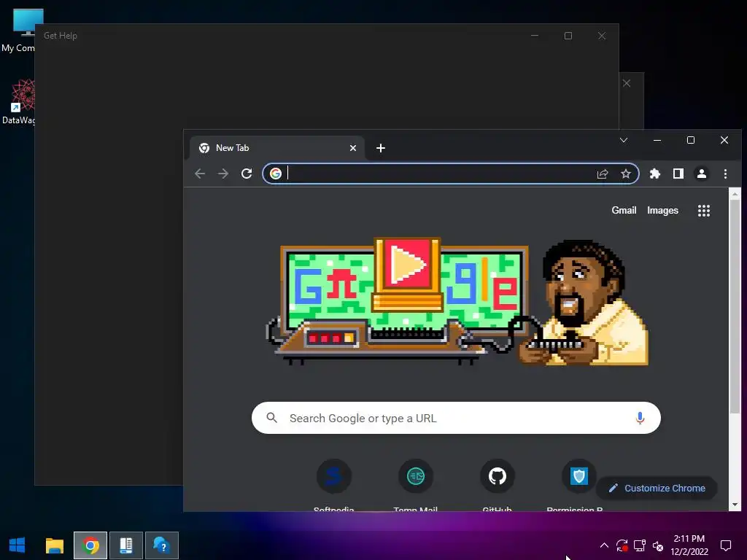Image resolution: width=747 pixels, height=560 pixels.
Task: Click the Google icon in the address bar
Action: point(275,174)
